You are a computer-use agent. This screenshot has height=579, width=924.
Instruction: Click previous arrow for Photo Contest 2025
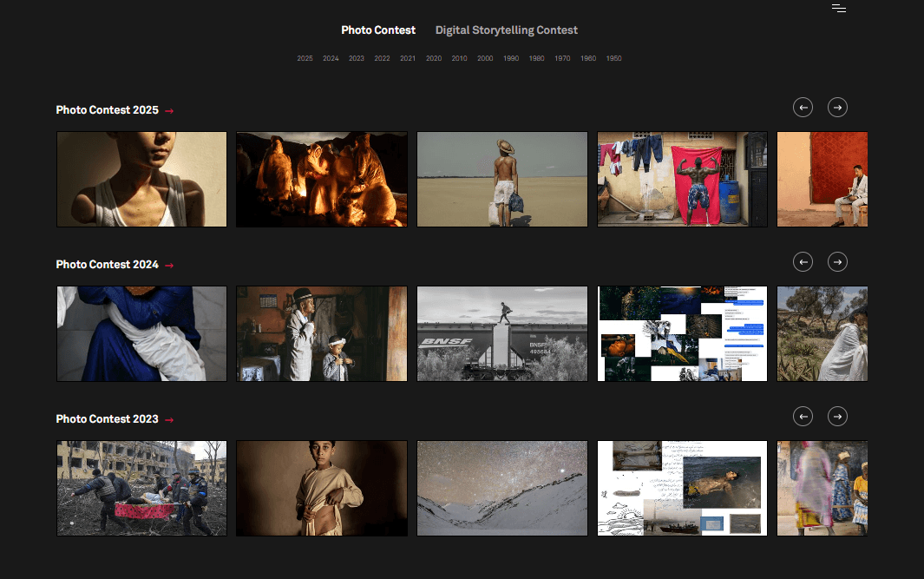tap(803, 107)
